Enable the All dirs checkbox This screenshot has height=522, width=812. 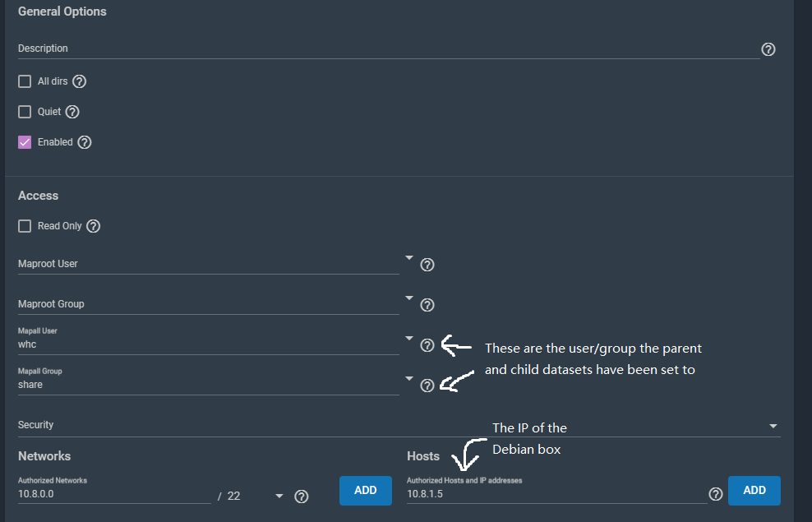(x=25, y=81)
